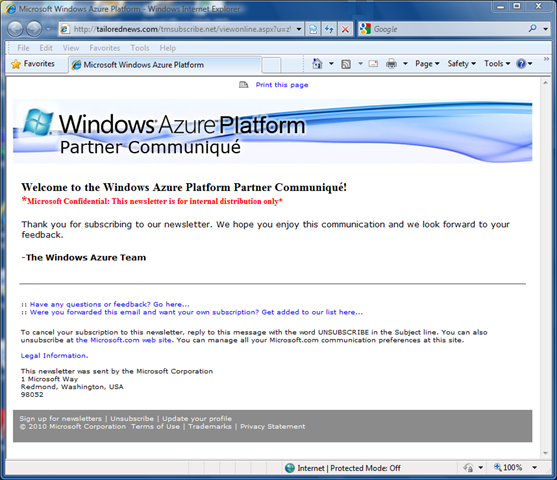Click the red Stop loading icon
Screen dimensions: 557x480
(345, 29)
